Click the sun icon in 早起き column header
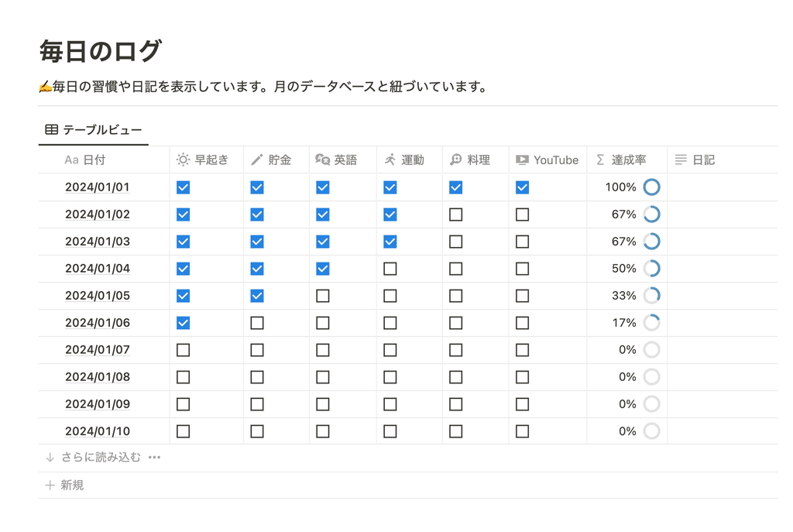The image size is (793, 532). pyautogui.click(x=183, y=160)
